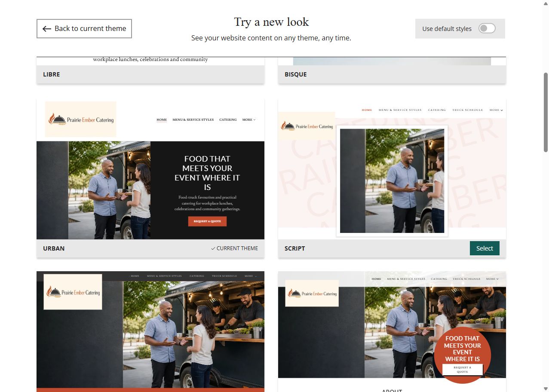Viewport: 549px width, 392px height.
Task: Click the BISQUE theme label bar
Action: (x=392, y=74)
